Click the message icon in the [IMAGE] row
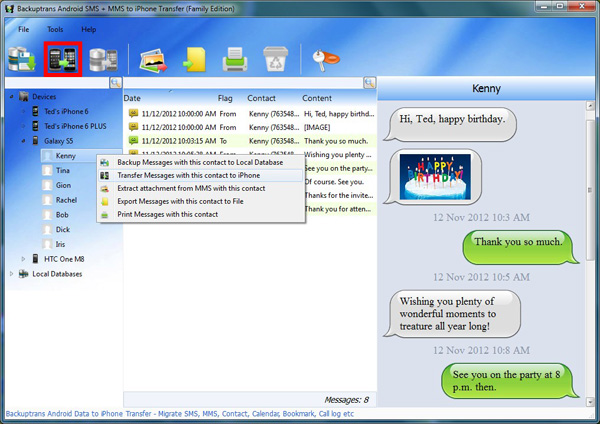The image size is (600, 424). [133, 127]
